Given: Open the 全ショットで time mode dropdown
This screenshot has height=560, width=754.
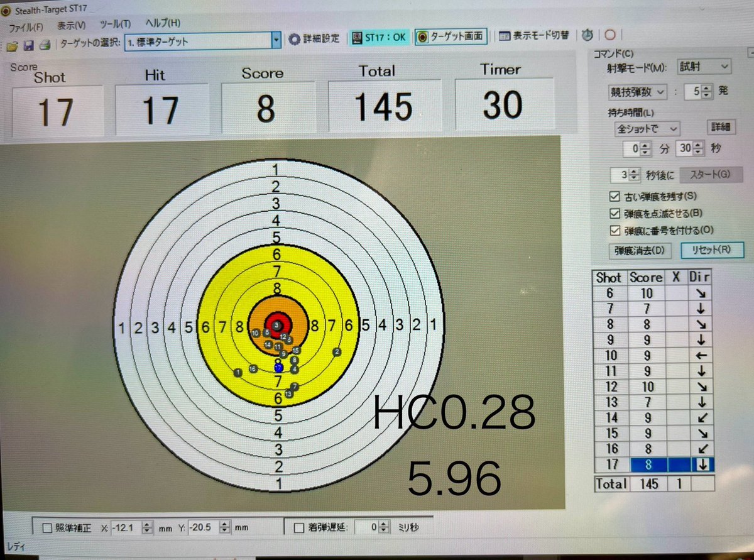Looking at the screenshot, I should click(647, 128).
